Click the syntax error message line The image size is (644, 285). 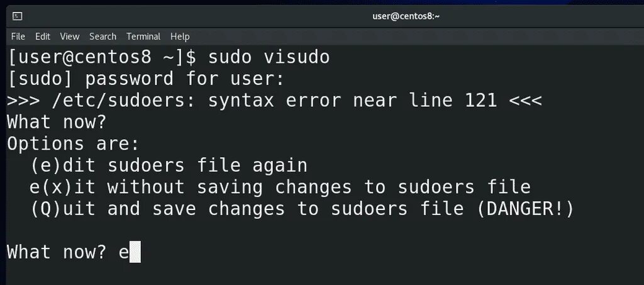pos(274,101)
